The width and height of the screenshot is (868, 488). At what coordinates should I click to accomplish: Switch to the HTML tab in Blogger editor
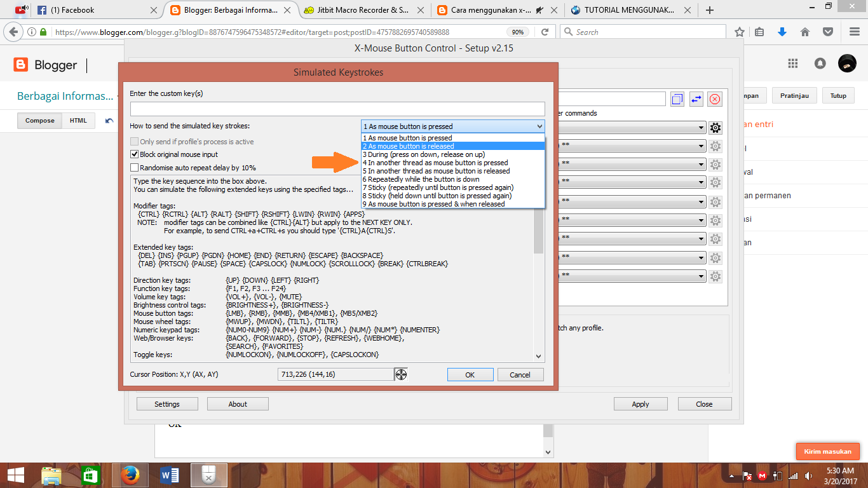pyautogui.click(x=78, y=119)
